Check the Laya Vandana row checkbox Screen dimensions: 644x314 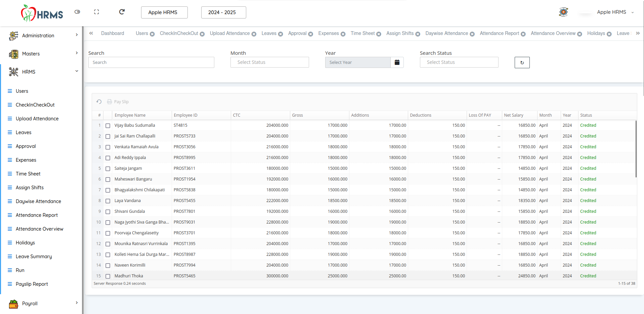(x=108, y=201)
